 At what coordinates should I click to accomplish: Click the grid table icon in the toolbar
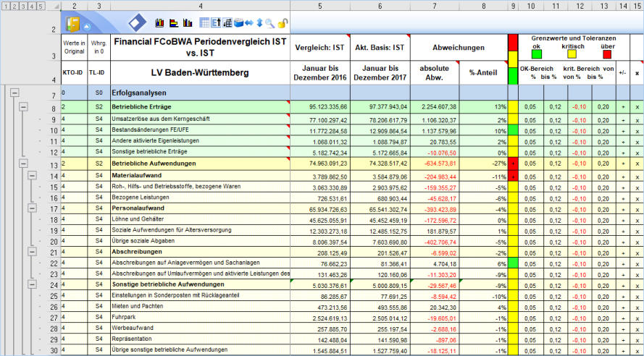click(204, 24)
